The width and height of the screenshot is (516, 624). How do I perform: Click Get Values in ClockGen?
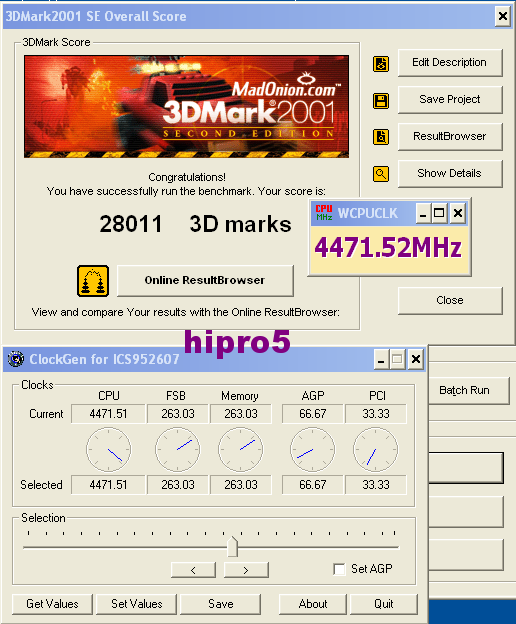click(x=53, y=604)
